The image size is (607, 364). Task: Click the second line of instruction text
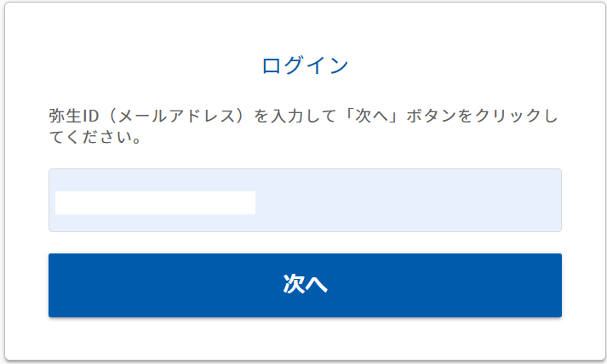tap(94, 137)
